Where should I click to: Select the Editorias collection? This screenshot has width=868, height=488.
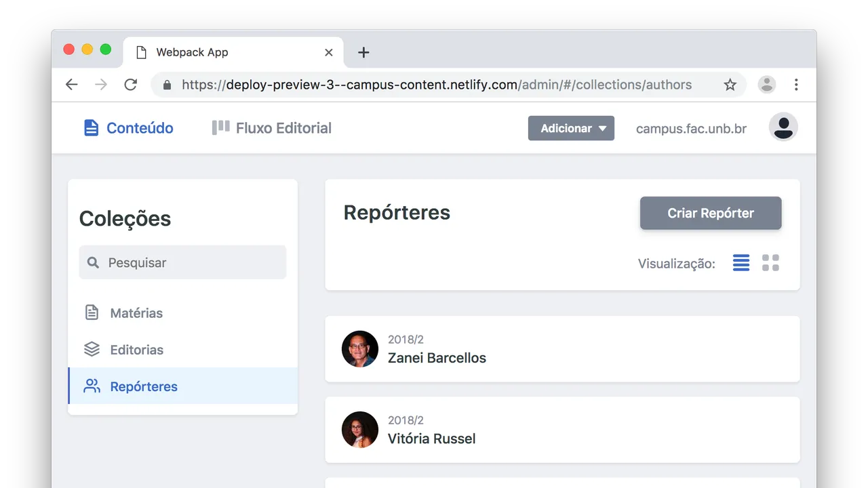182,350
